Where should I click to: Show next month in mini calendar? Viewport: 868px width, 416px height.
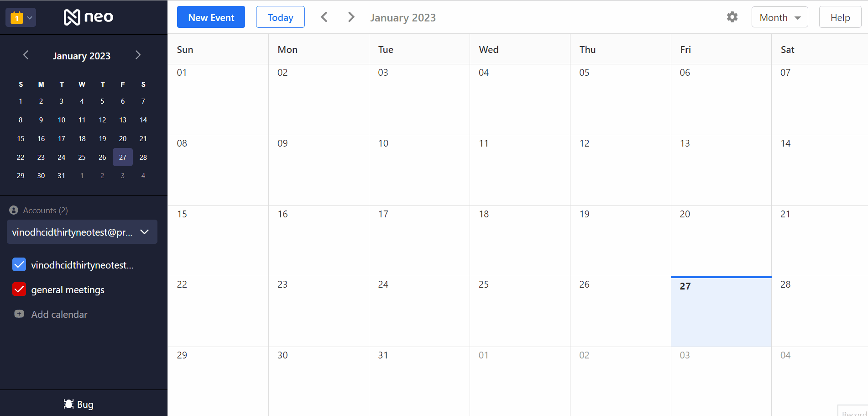coord(138,55)
